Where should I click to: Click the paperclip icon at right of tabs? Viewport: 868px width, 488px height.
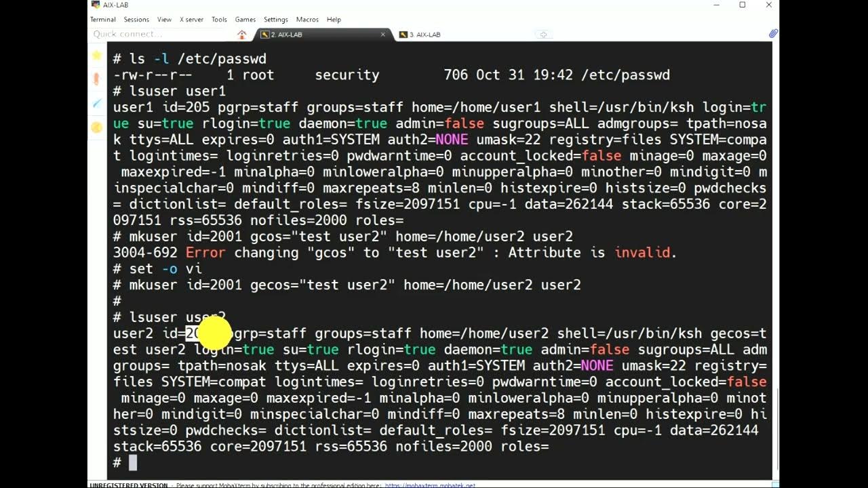tap(773, 34)
